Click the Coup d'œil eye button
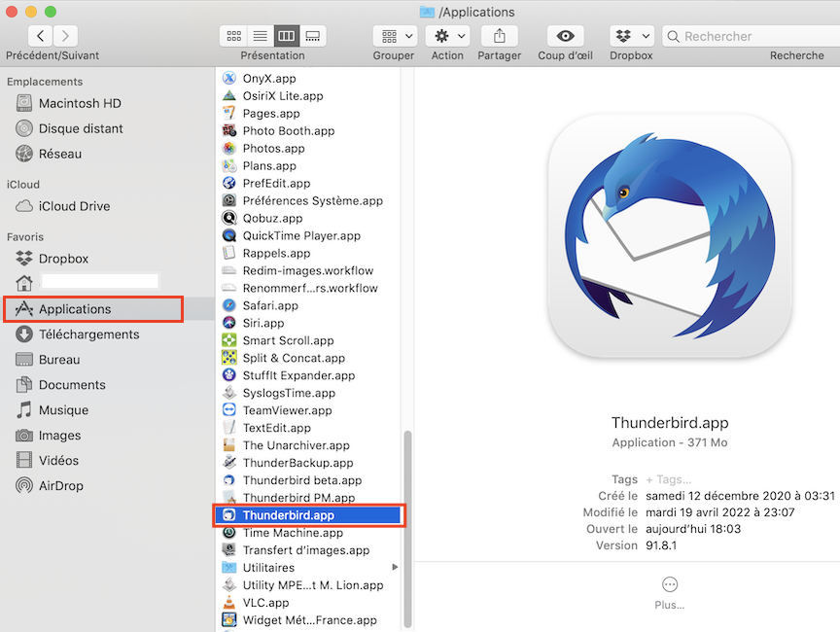The height and width of the screenshot is (632, 840). point(565,36)
